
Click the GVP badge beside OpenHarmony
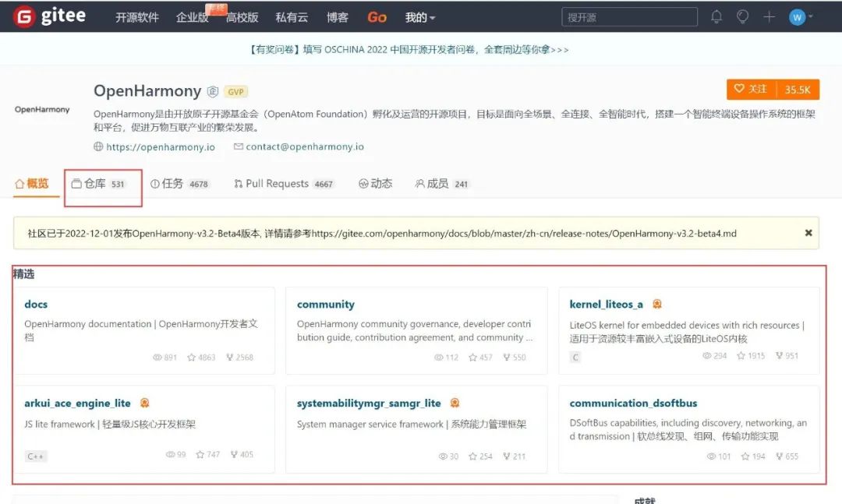pos(235,91)
